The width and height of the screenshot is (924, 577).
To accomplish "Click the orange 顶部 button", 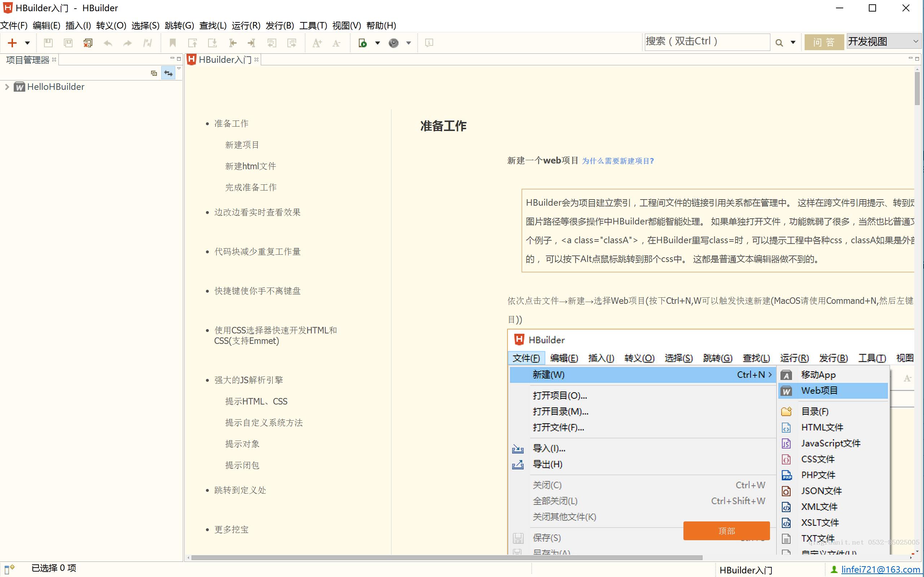I will (x=726, y=531).
